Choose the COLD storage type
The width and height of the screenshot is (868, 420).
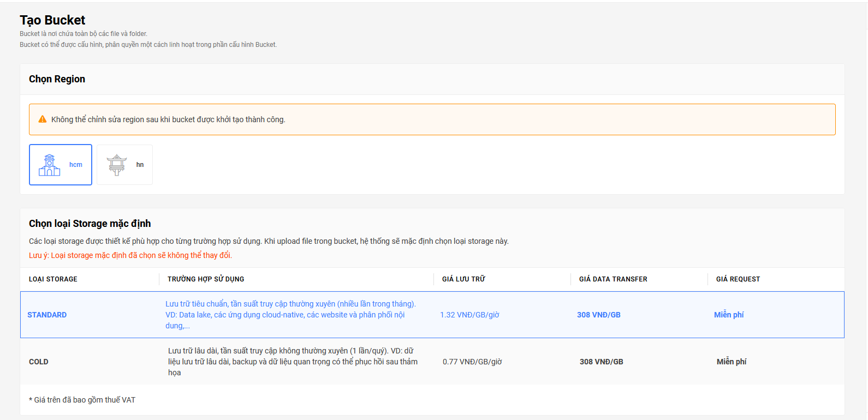[x=39, y=362]
